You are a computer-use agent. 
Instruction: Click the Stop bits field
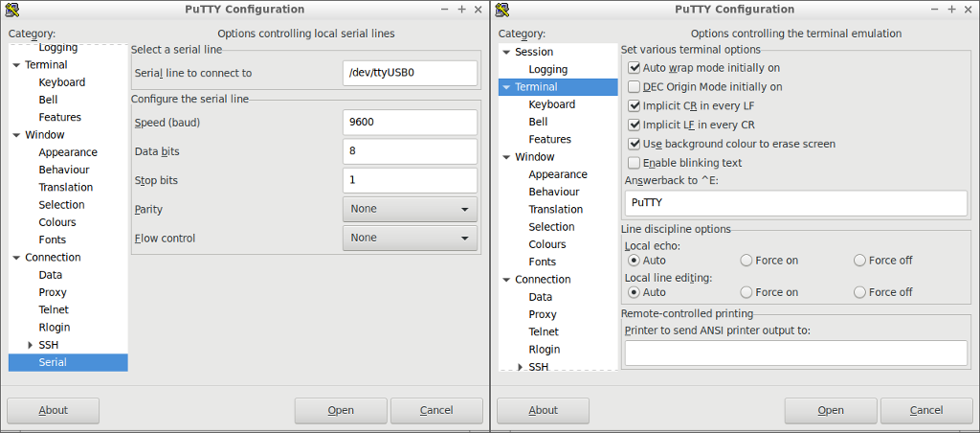click(410, 180)
